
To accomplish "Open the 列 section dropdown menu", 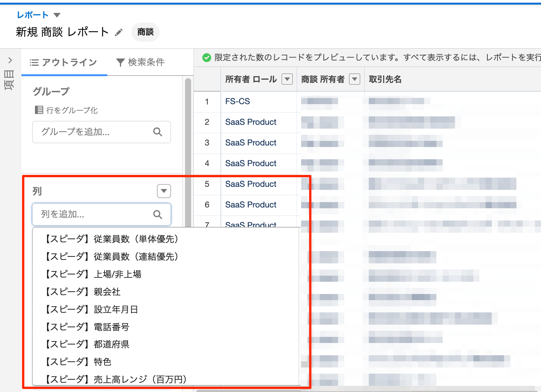I will (x=164, y=191).
